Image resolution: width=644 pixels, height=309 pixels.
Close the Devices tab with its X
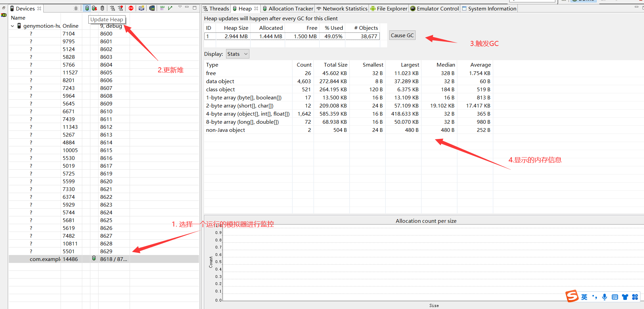pyautogui.click(x=39, y=8)
